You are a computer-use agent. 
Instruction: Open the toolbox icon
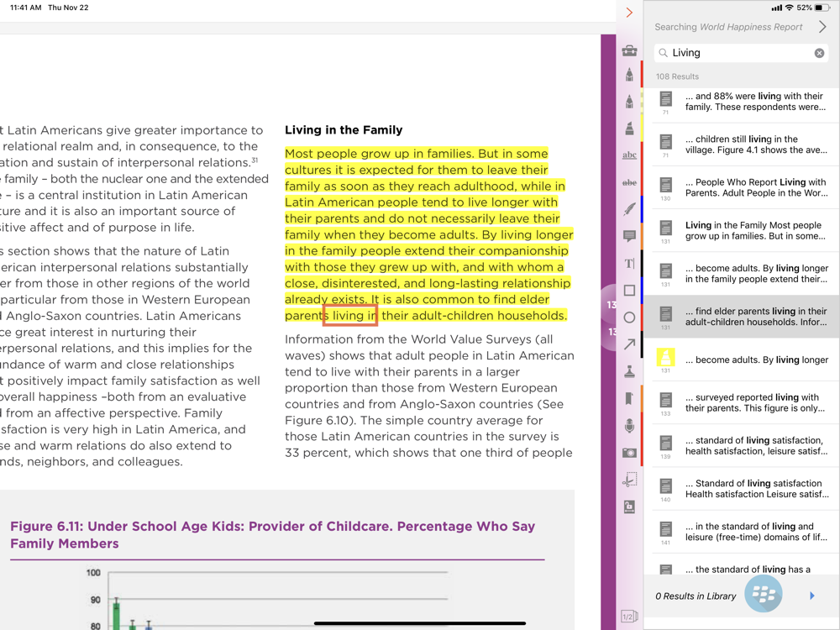(x=629, y=51)
